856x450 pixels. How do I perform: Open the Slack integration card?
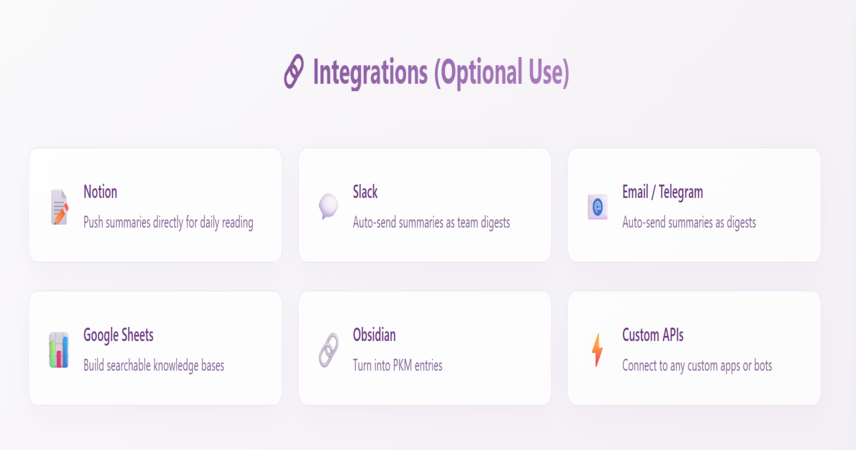[425, 205]
